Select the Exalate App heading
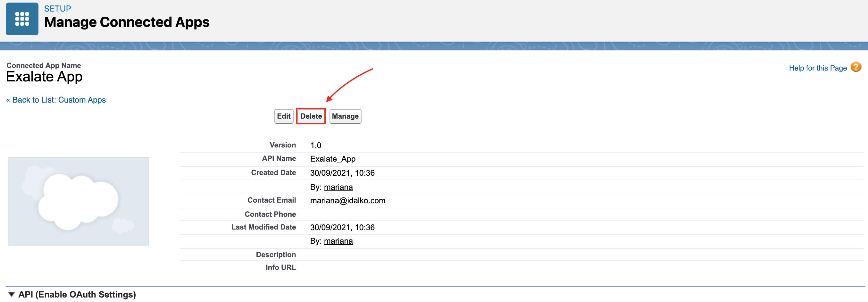Image resolution: width=868 pixels, height=302 pixels. pos(45,77)
